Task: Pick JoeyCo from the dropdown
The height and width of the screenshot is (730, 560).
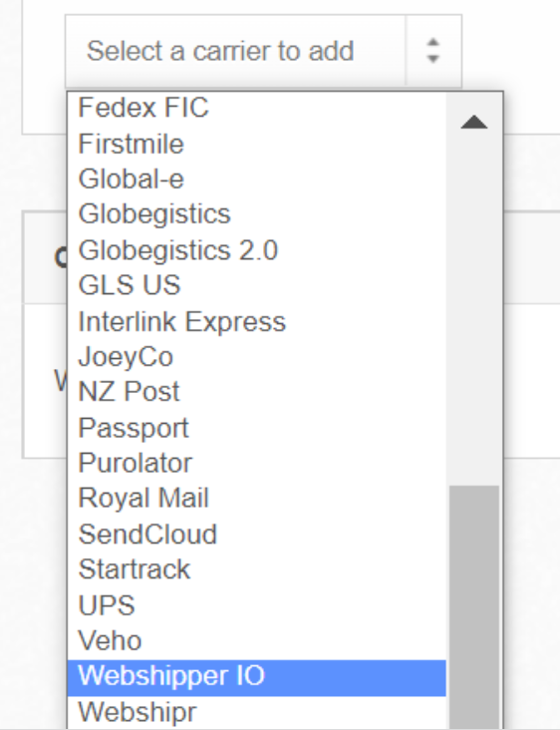Action: 257,357
